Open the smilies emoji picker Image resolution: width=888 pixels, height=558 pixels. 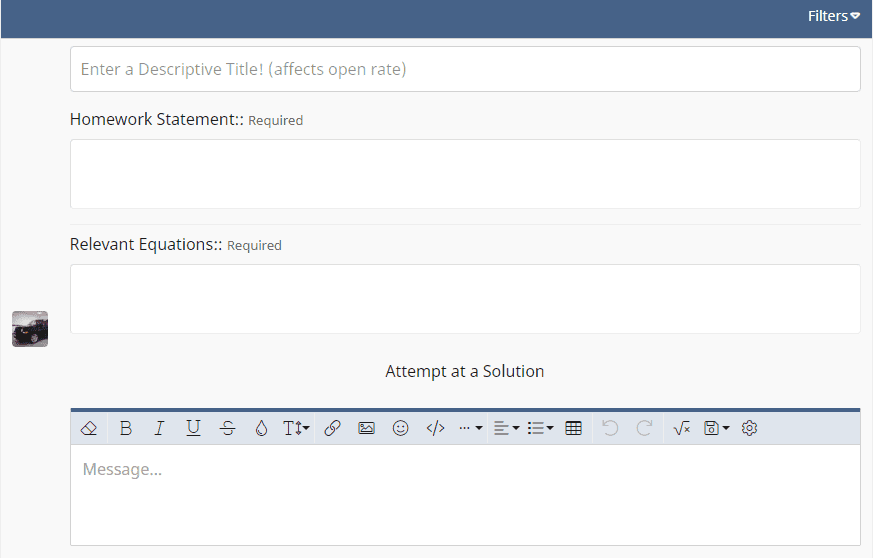pyautogui.click(x=400, y=428)
